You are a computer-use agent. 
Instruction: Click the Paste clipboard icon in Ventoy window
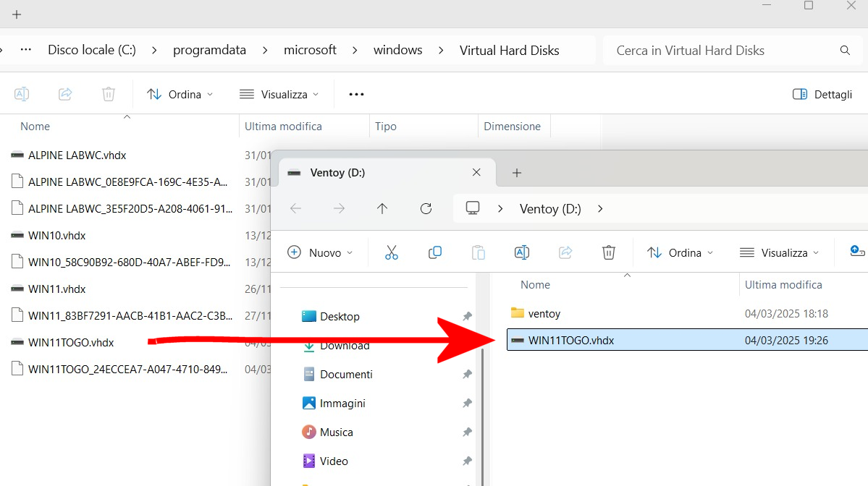point(479,252)
